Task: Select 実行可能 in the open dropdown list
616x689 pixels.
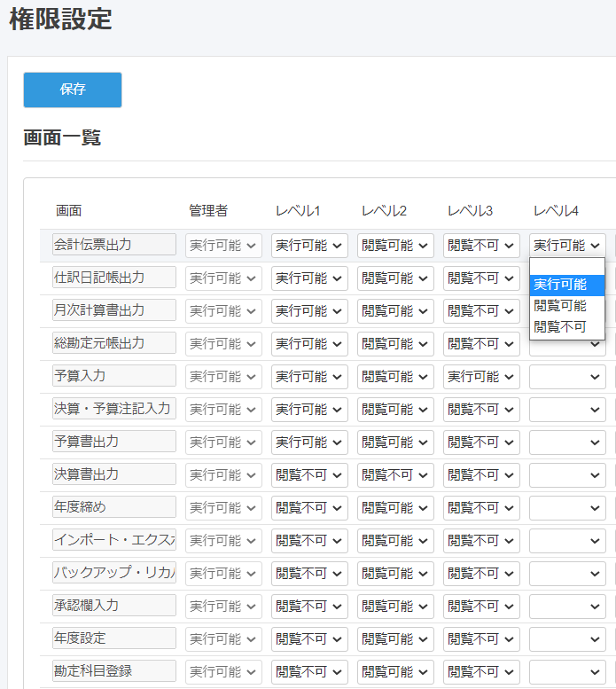Action: pos(567,285)
